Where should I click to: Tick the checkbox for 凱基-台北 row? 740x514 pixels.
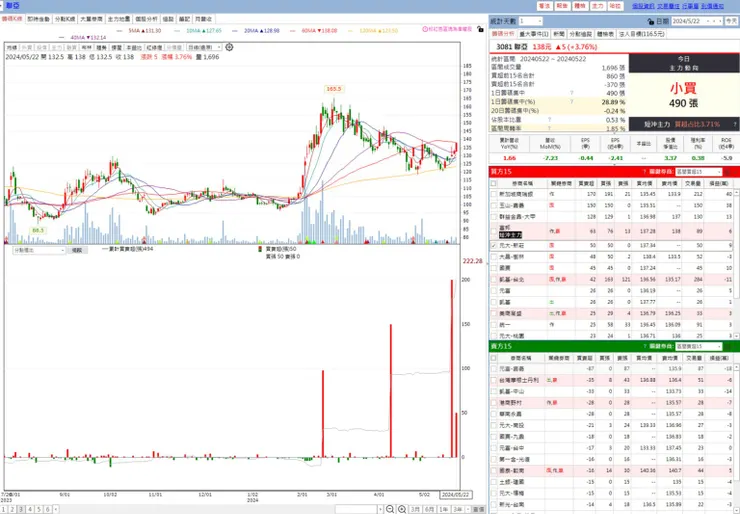point(494,279)
